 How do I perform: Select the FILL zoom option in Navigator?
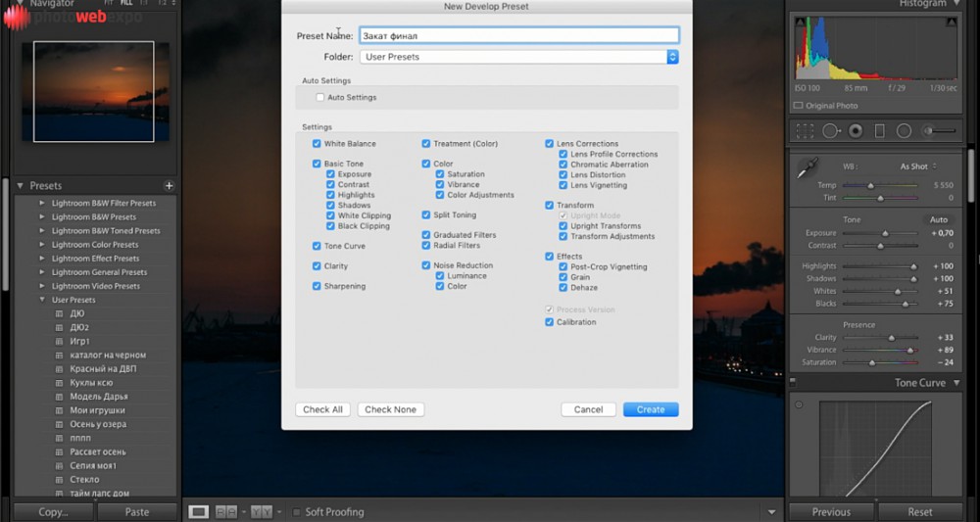click(126, 3)
